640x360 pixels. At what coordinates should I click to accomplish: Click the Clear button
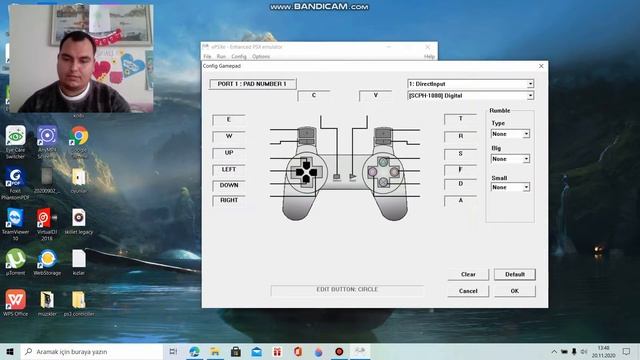pos(468,274)
